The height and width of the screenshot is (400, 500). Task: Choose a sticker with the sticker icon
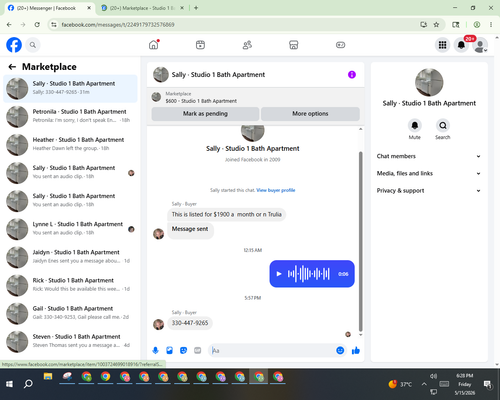pyautogui.click(x=183, y=350)
